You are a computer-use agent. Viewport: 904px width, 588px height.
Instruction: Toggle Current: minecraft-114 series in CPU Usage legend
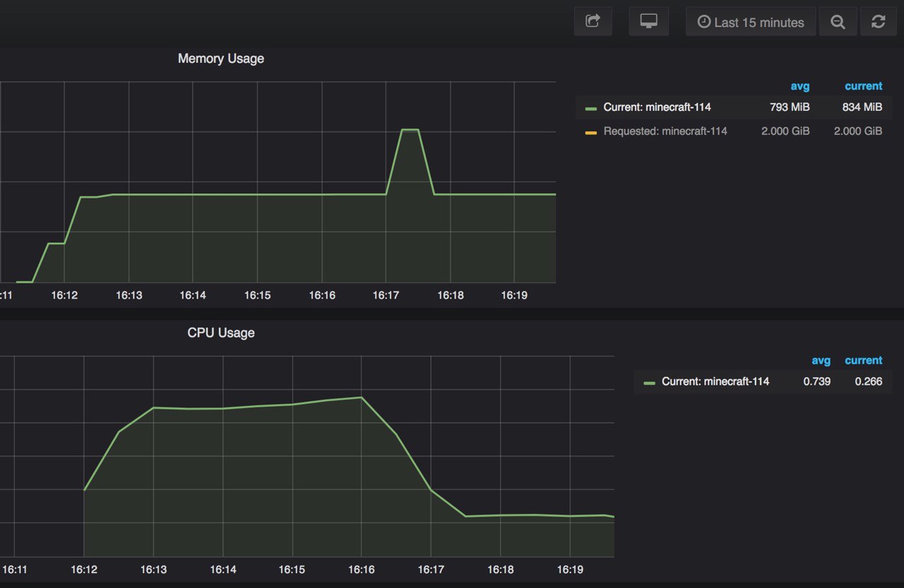tap(715, 381)
